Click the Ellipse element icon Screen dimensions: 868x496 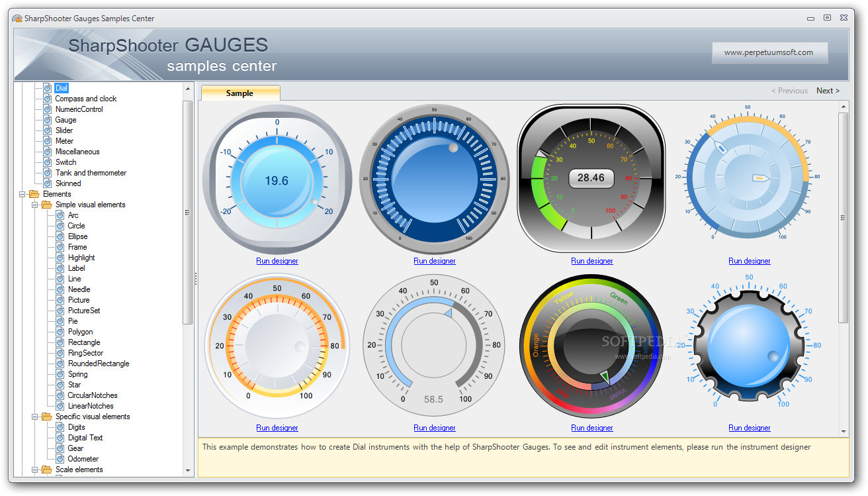(60, 236)
